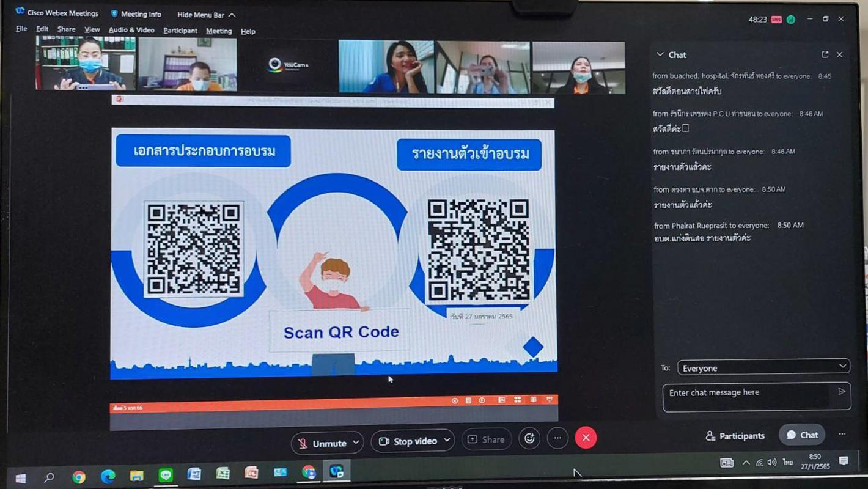Select the video of person holding up a phone
Screen dimensions: 868x489
pyautogui.click(x=483, y=67)
